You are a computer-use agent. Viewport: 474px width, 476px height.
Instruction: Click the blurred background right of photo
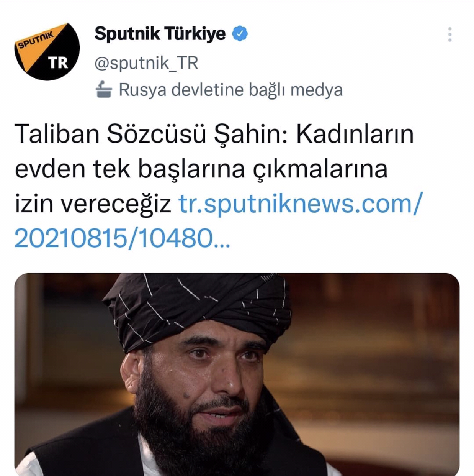tap(383, 364)
